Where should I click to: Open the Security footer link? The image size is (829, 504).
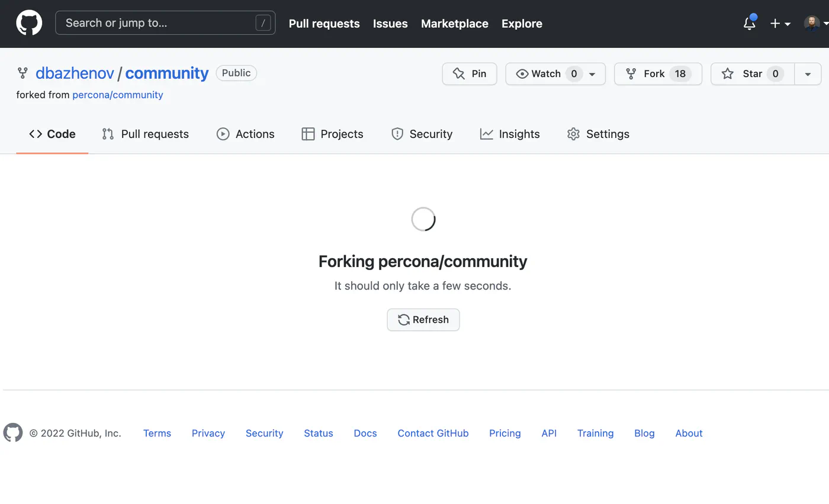tap(264, 434)
